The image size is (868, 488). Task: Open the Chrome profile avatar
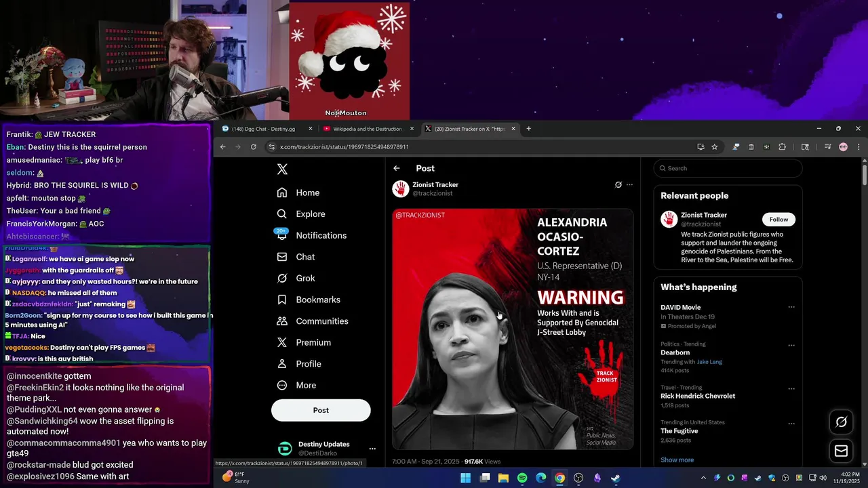click(x=843, y=146)
